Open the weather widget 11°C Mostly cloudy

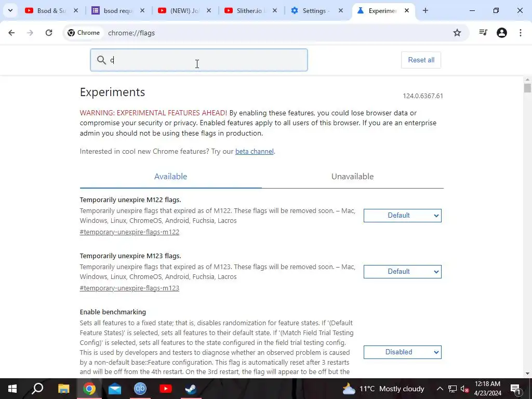point(383,389)
